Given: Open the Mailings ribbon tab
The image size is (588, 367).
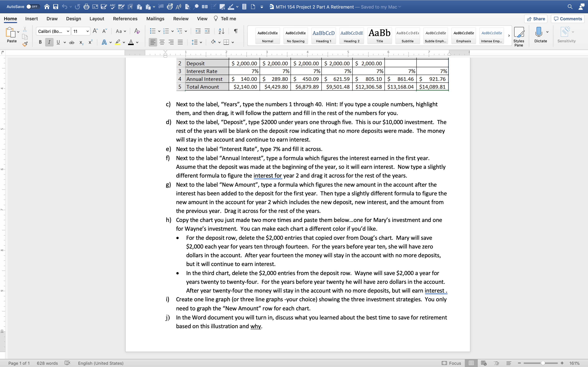Looking at the screenshot, I should pyautogui.click(x=155, y=19).
